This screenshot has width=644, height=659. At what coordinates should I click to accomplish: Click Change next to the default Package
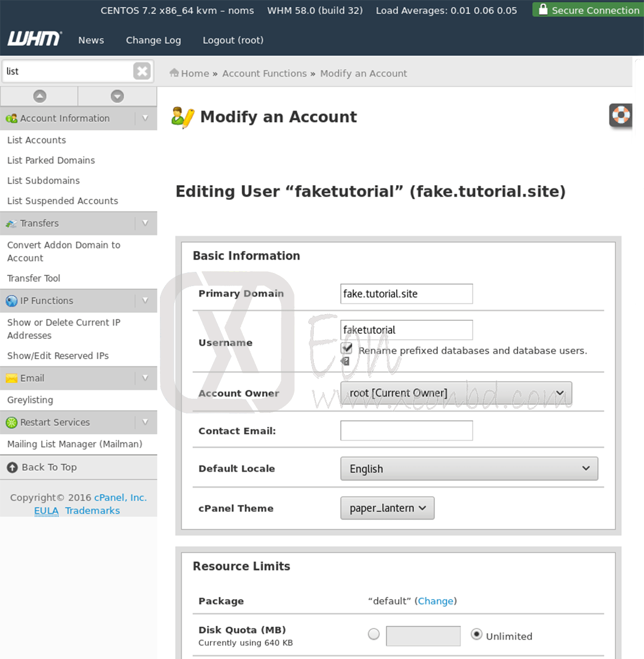click(436, 601)
